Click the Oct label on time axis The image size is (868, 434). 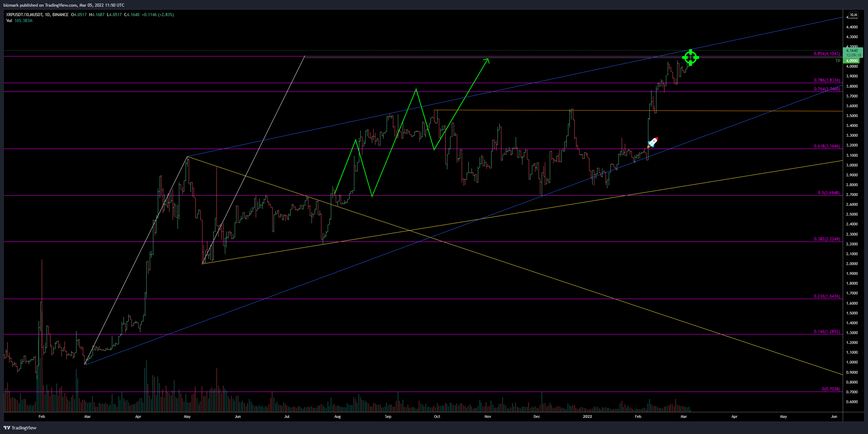coord(437,416)
